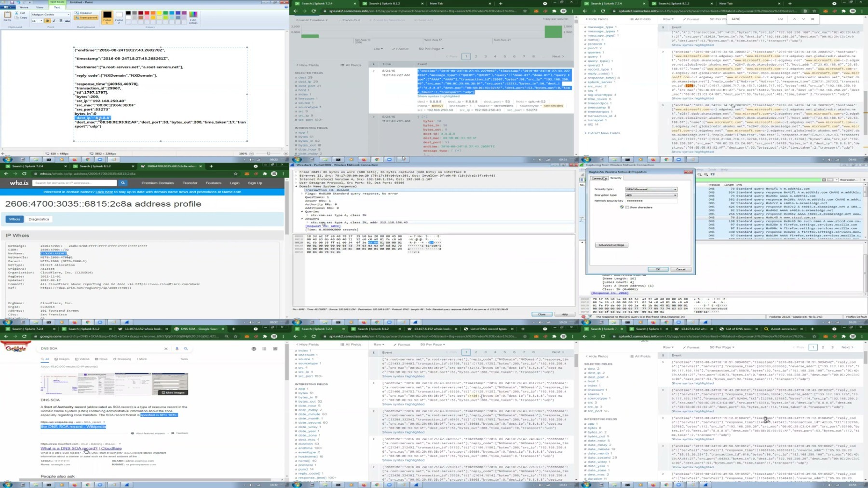The width and height of the screenshot is (868, 488).
Task: Click the Google search magnifier icon
Action: point(186,349)
